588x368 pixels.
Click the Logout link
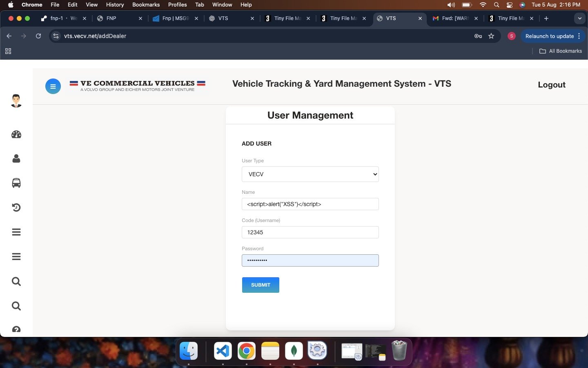551,85
